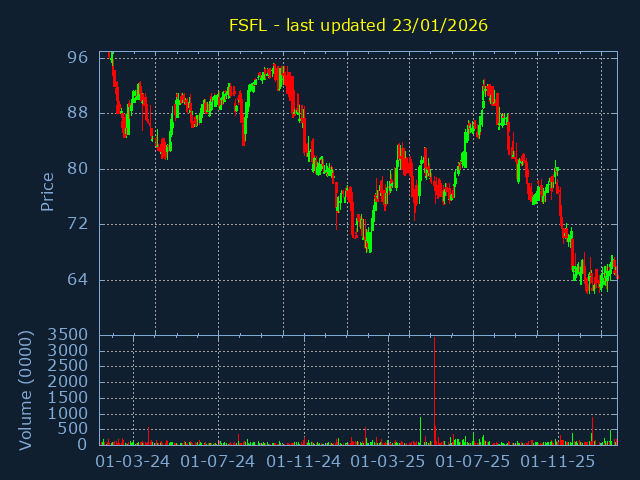
Task: Select the 01-11-24 date label
Action: (304, 462)
